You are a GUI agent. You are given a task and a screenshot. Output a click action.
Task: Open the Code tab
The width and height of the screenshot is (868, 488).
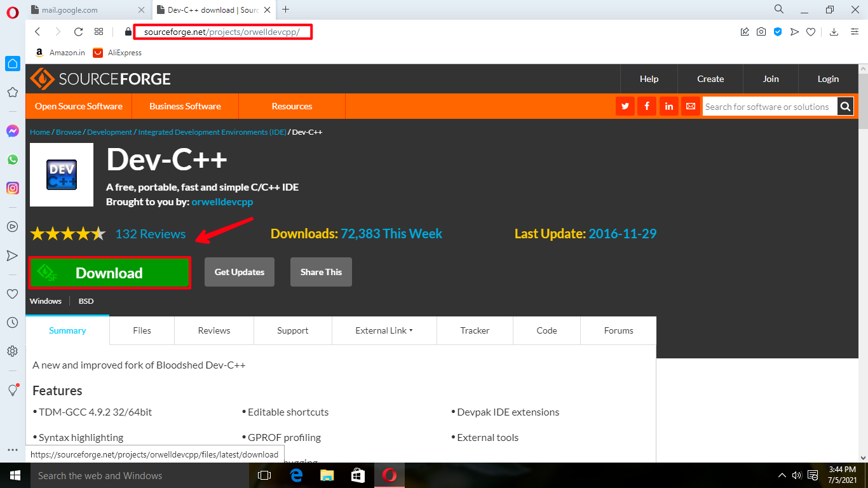click(546, 330)
